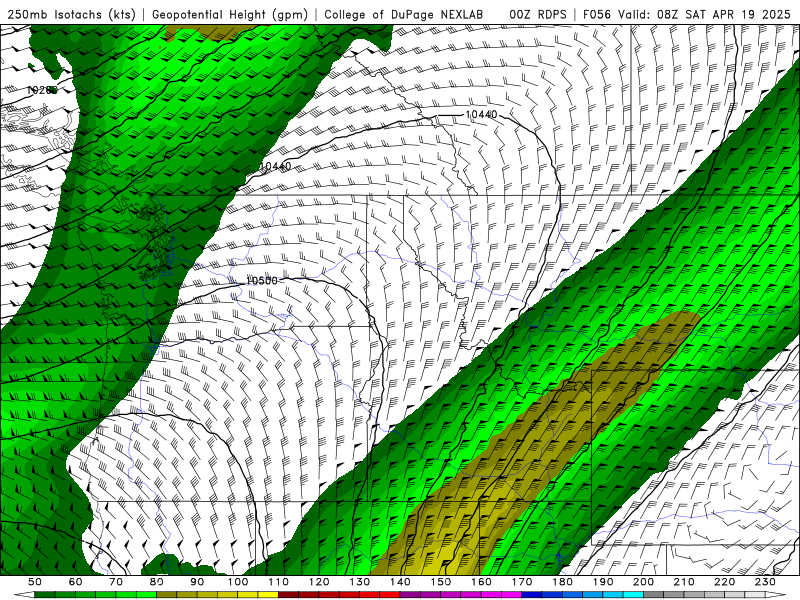Click the 50 kts colorbar label
Viewport: 800px width, 600px height.
coord(35,582)
